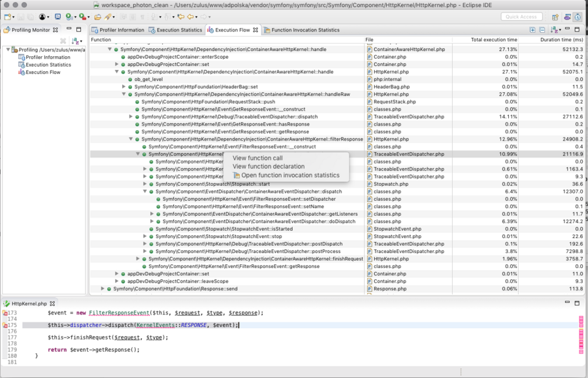Expand the HeaderBag::set tree node
Screen dimensions: 588x378
pyautogui.click(x=123, y=87)
